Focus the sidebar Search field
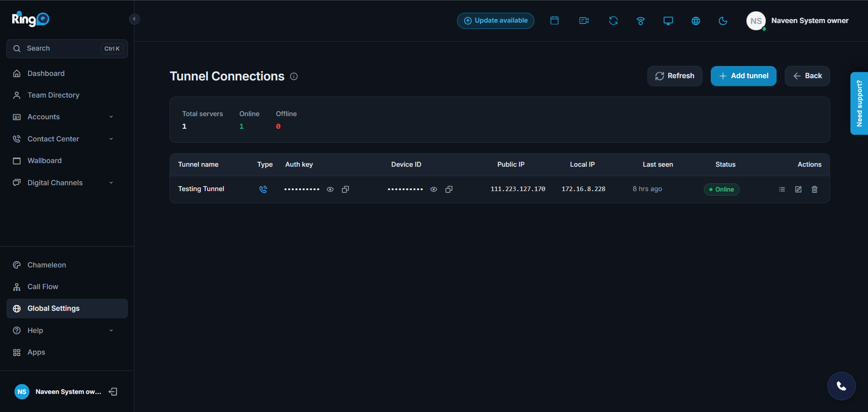Image resolution: width=868 pixels, height=412 pixels. pyautogui.click(x=67, y=48)
